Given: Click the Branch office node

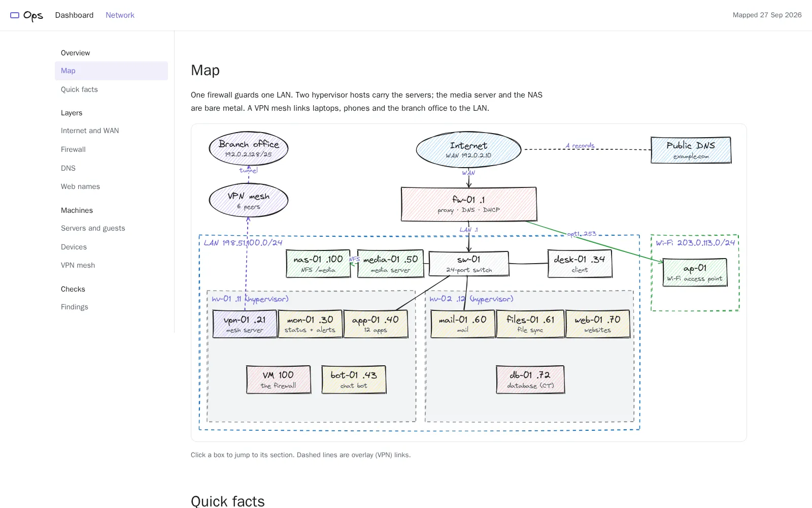Looking at the screenshot, I should tap(249, 148).
